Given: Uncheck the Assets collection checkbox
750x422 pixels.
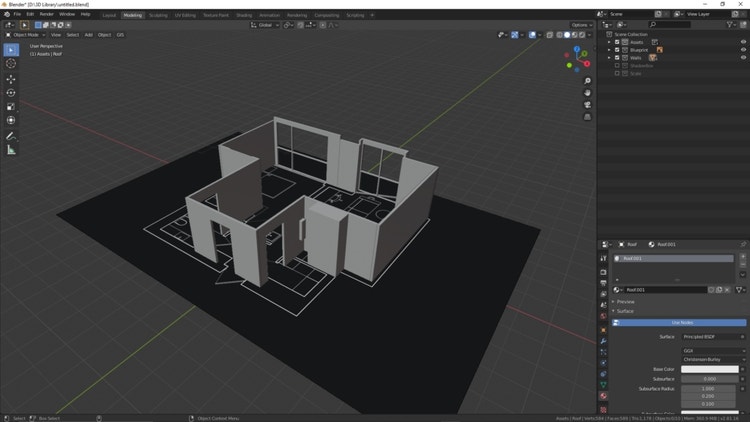Looking at the screenshot, I should (x=617, y=42).
